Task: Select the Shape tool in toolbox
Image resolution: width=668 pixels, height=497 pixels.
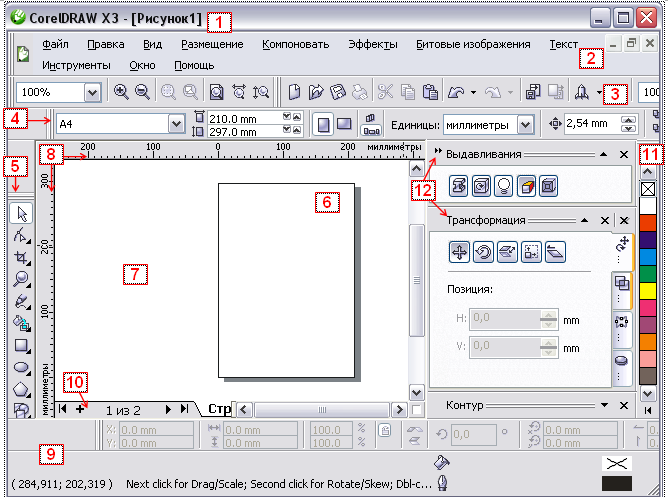Action: coord(21,236)
